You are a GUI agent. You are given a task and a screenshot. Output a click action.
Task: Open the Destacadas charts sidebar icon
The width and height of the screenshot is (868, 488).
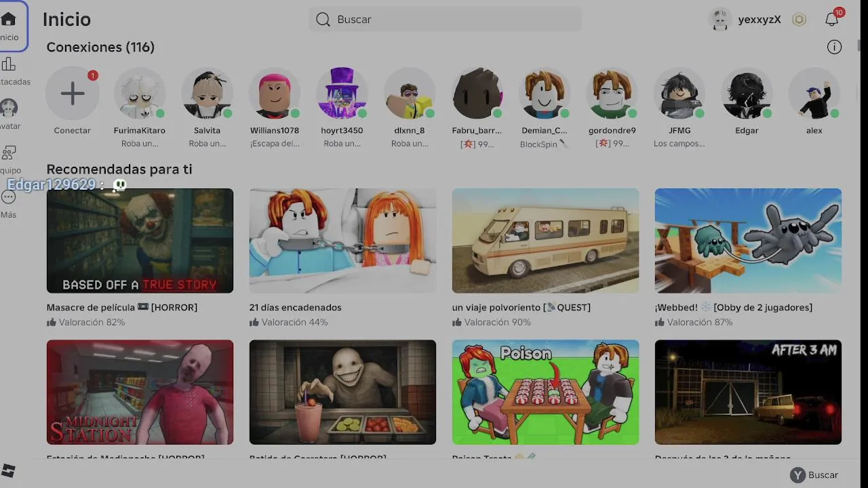click(9, 64)
